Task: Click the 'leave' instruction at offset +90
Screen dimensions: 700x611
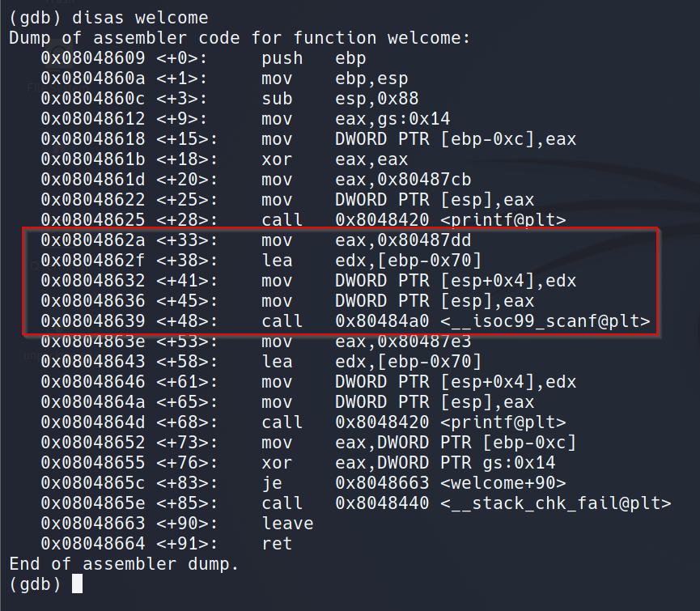Action: coord(287,524)
